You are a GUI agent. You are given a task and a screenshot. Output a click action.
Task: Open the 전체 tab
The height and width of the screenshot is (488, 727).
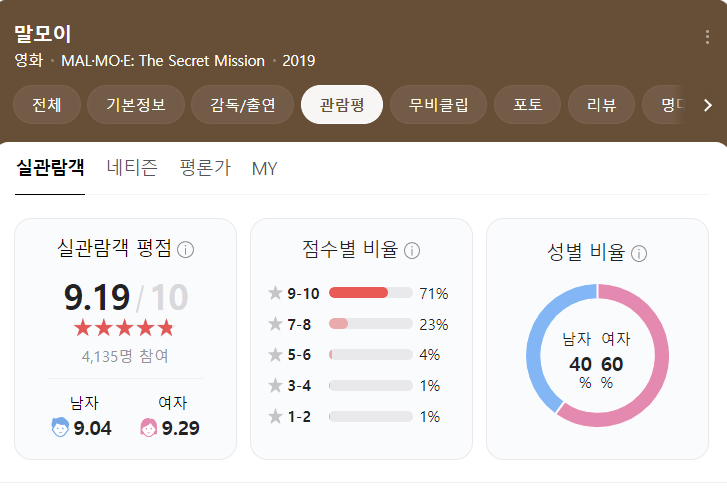47,105
